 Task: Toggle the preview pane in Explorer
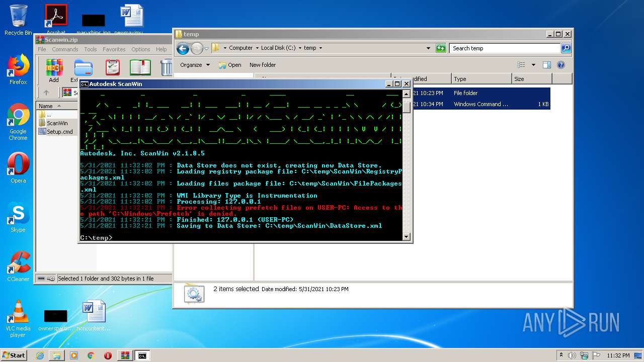click(x=547, y=65)
